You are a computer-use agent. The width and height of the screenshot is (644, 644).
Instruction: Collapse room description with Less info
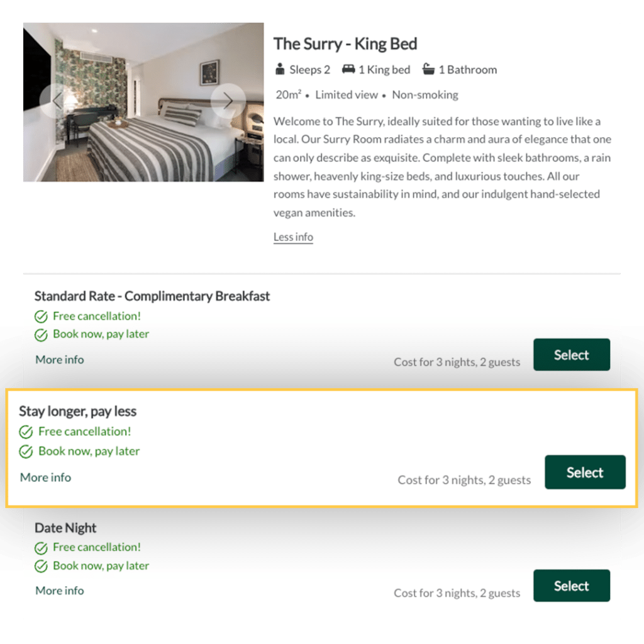293,237
